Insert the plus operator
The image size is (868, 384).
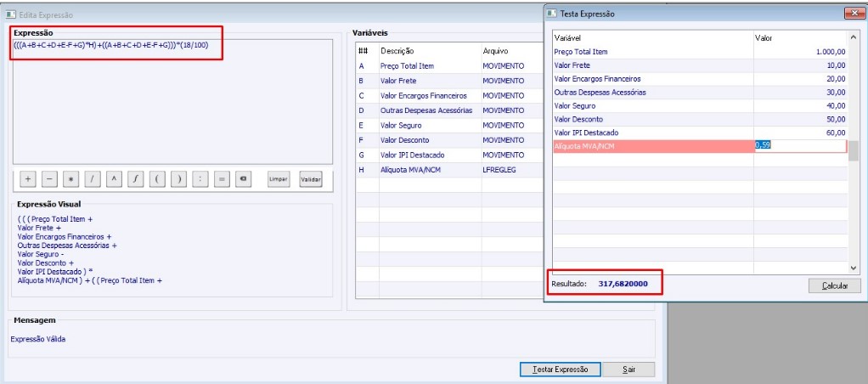point(28,179)
